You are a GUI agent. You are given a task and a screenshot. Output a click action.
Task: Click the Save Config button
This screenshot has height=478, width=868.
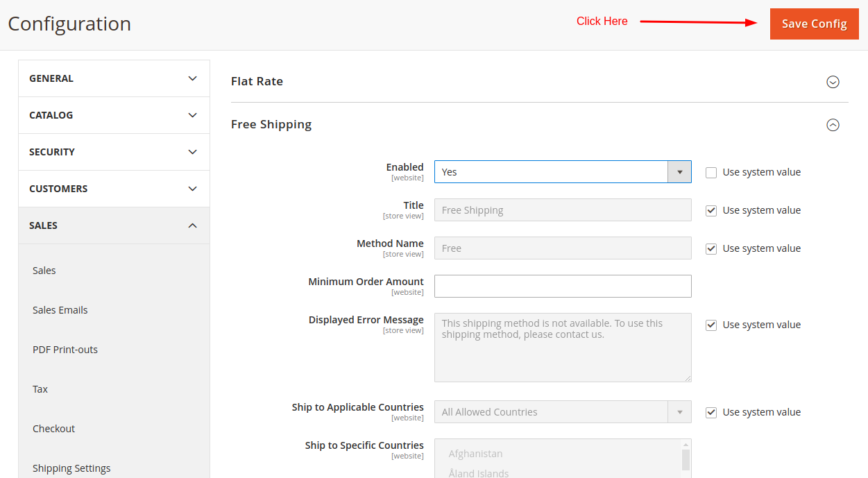point(814,24)
